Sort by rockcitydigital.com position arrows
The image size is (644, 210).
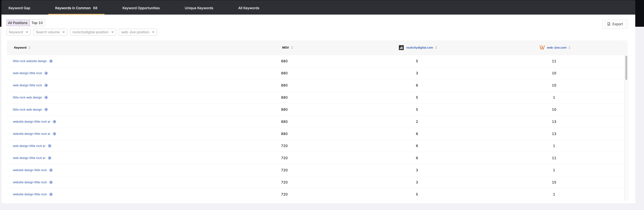pyautogui.click(x=436, y=48)
